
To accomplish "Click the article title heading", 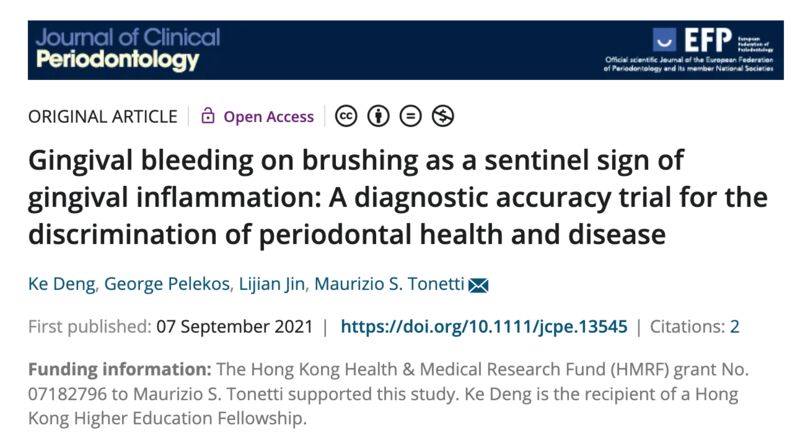I will pyautogui.click(x=398, y=197).
